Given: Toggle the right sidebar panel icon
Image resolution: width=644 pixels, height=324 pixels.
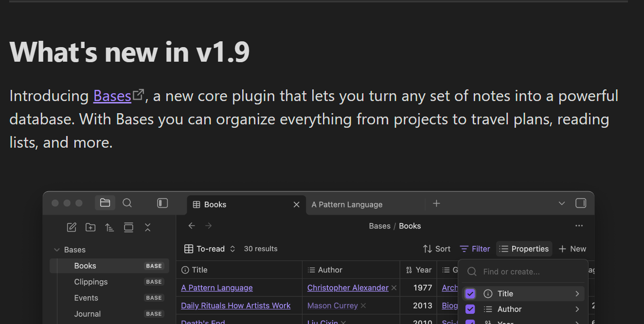Looking at the screenshot, I should pos(581,203).
